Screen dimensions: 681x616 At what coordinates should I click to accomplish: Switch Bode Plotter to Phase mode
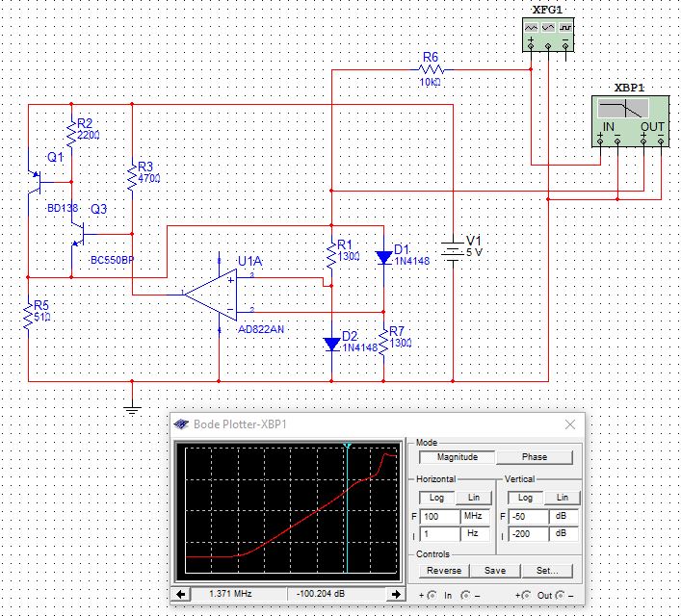[x=535, y=457]
